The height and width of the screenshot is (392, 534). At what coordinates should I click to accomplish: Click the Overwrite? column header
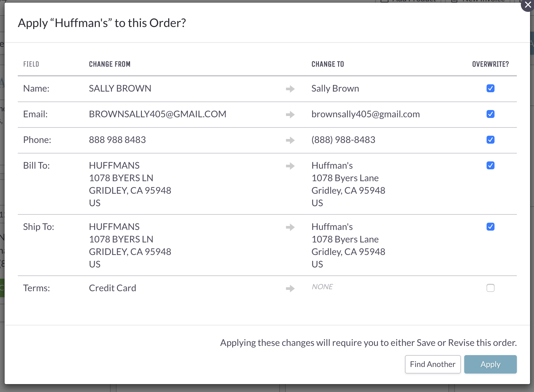click(490, 64)
